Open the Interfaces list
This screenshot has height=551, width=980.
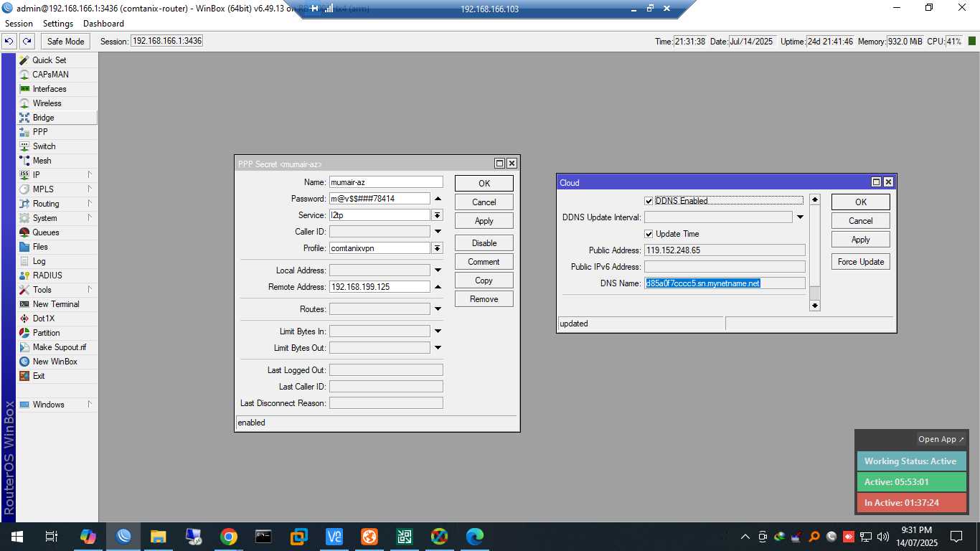coord(57,89)
